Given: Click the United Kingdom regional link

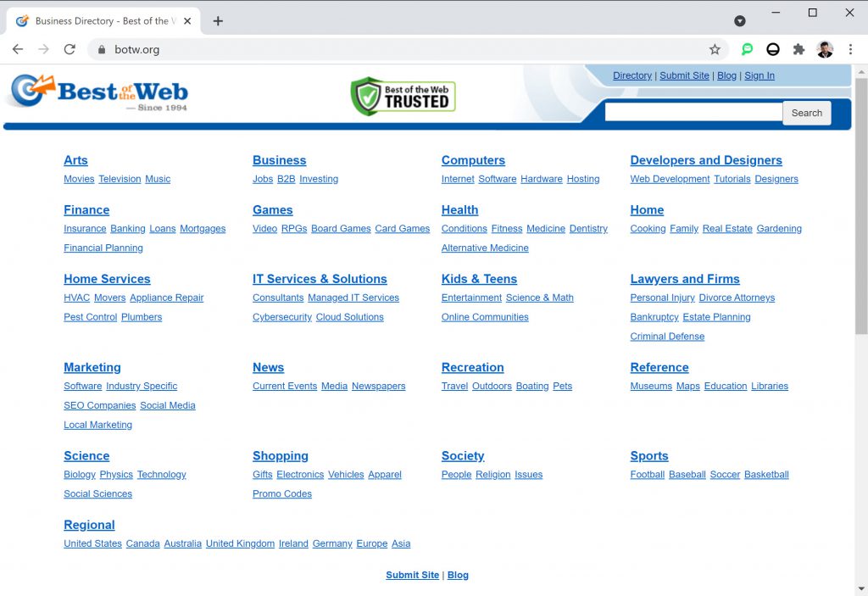Looking at the screenshot, I should (240, 544).
